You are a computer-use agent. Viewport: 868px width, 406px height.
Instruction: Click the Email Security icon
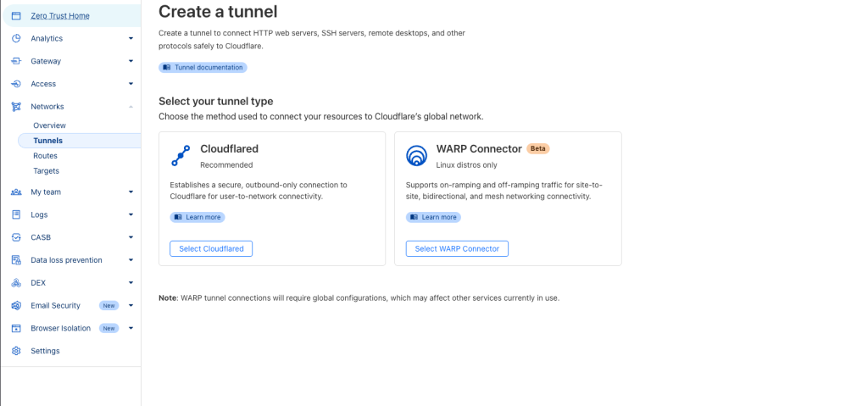point(16,305)
